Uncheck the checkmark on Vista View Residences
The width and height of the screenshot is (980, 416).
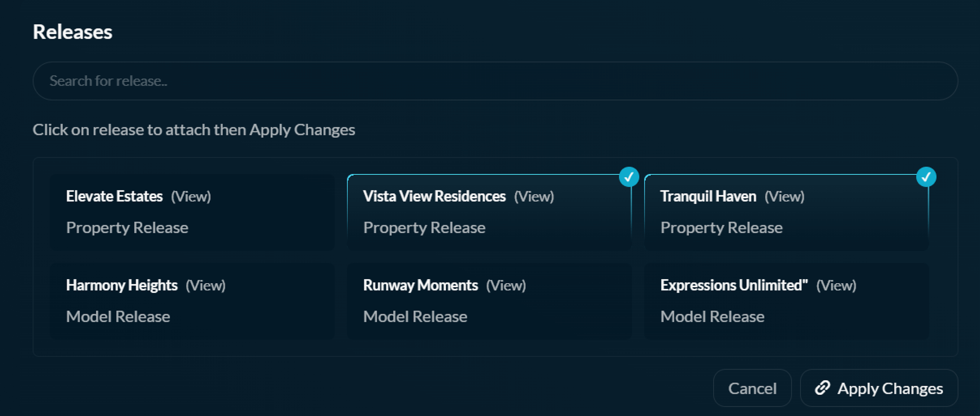point(628,177)
